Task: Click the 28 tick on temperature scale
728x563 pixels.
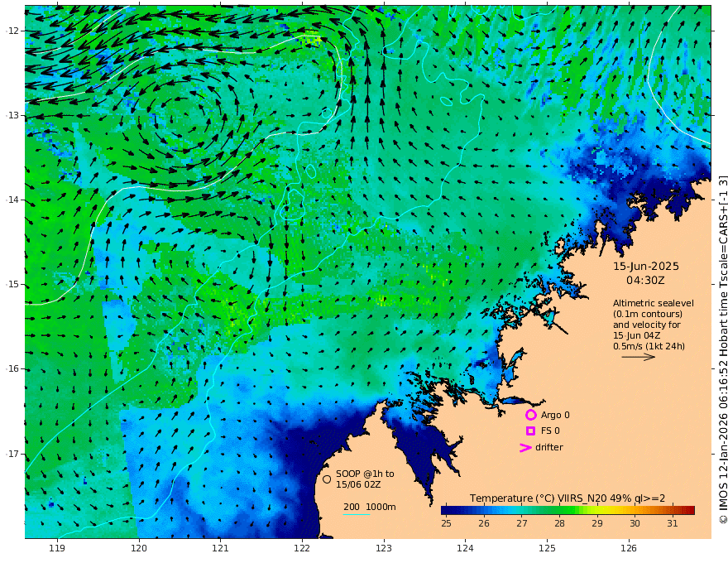Action: (559, 523)
